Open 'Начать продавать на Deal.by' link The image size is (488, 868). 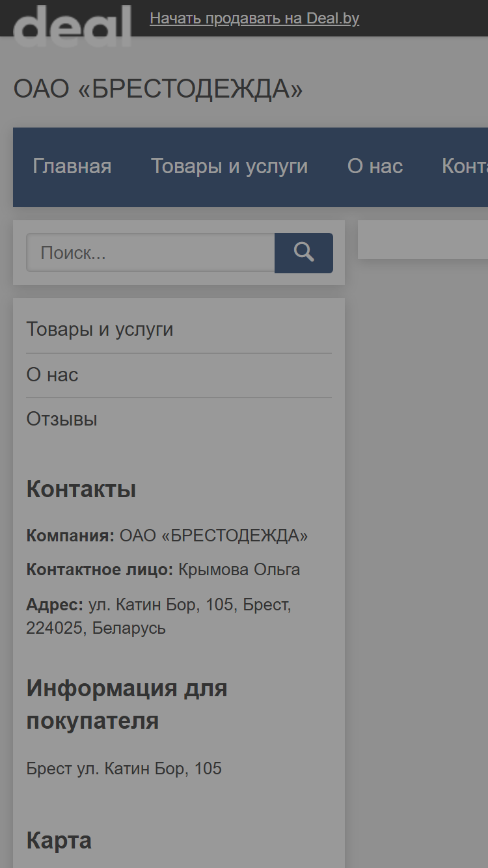click(x=254, y=18)
